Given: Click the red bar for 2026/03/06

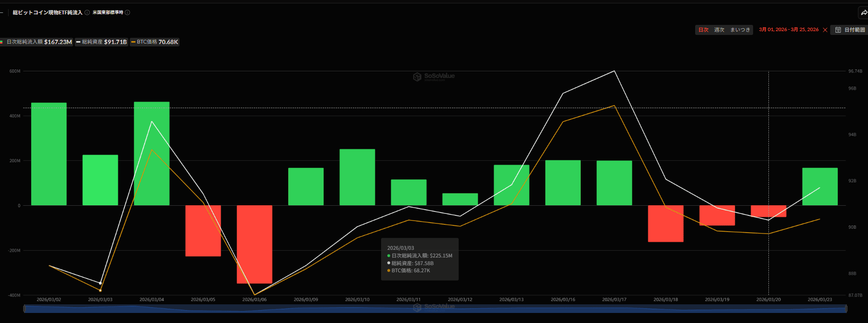Looking at the screenshot, I should tap(254, 244).
